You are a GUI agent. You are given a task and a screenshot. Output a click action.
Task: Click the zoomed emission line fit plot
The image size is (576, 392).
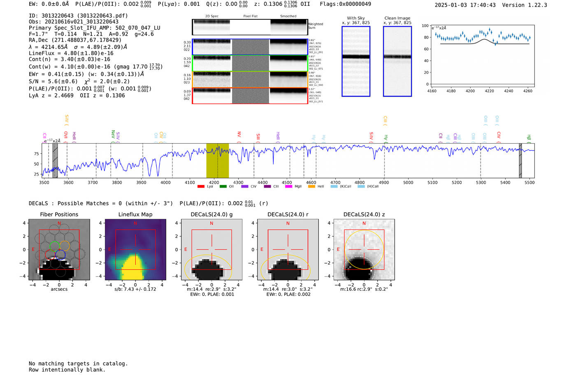pyautogui.click(x=483, y=55)
